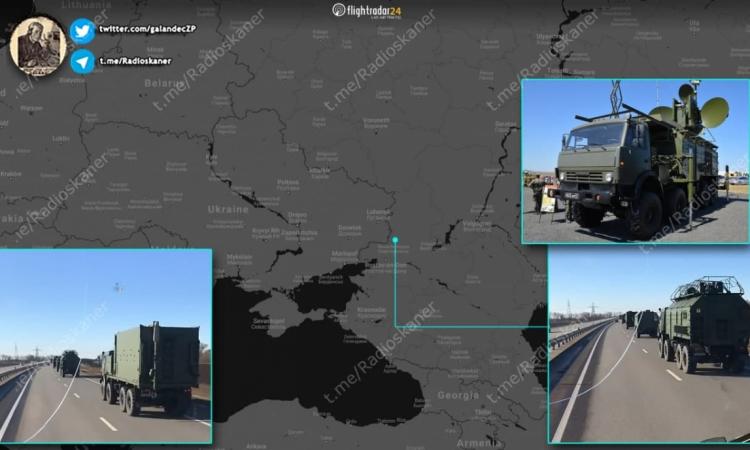Click the Ukraine label on map
The height and width of the screenshot is (450, 750).
(227, 209)
